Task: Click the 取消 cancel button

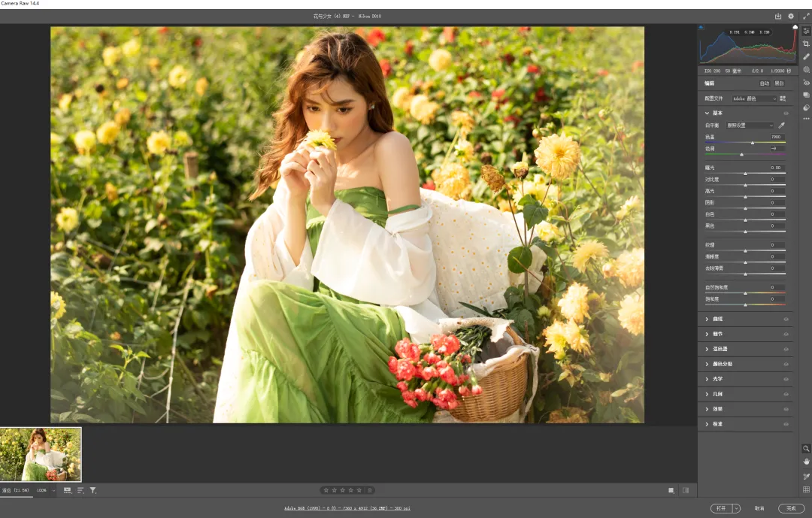Action: 759,508
